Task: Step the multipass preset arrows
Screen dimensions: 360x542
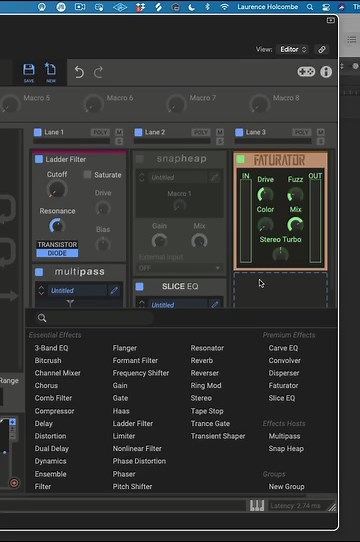Action: pos(41,290)
